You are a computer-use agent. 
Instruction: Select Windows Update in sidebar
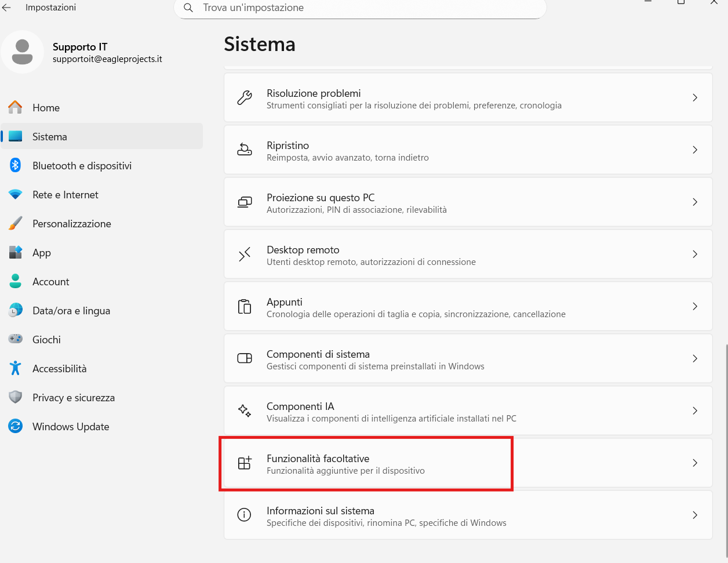coord(71,427)
